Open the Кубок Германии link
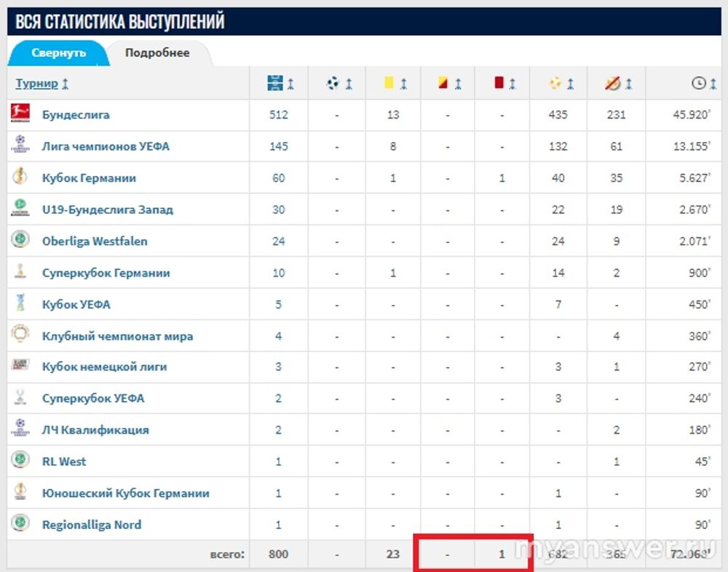This screenshot has width=728, height=572. [89, 178]
